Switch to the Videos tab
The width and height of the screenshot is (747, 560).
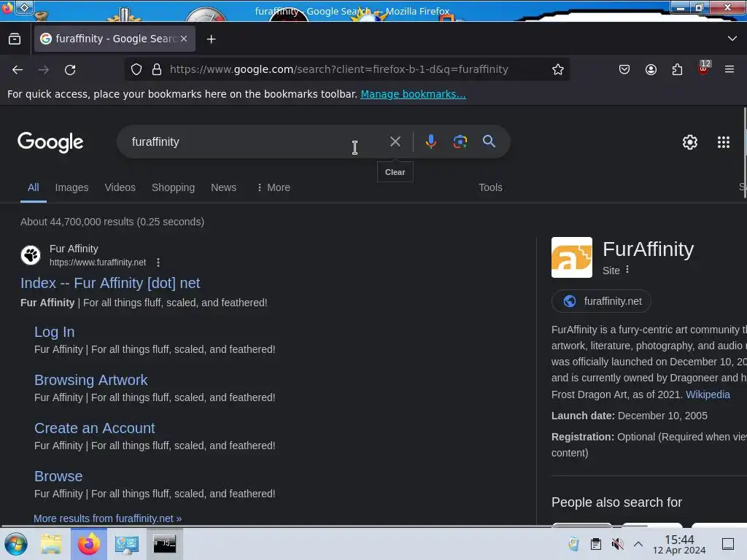point(120,187)
